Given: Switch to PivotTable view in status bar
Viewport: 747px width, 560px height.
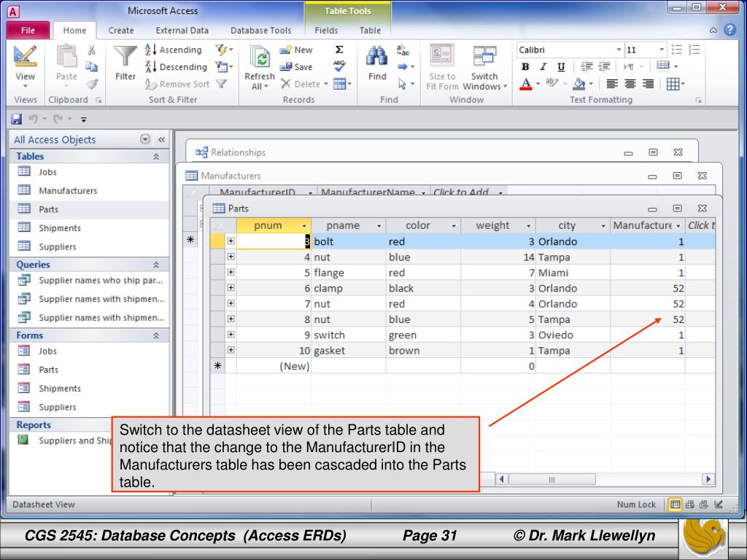Looking at the screenshot, I should pyautogui.click(x=689, y=505).
